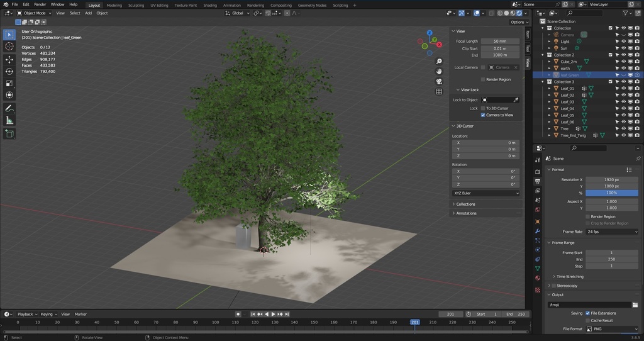Select the Cursor tool in left toolbar
The image size is (644, 341).
click(9, 47)
